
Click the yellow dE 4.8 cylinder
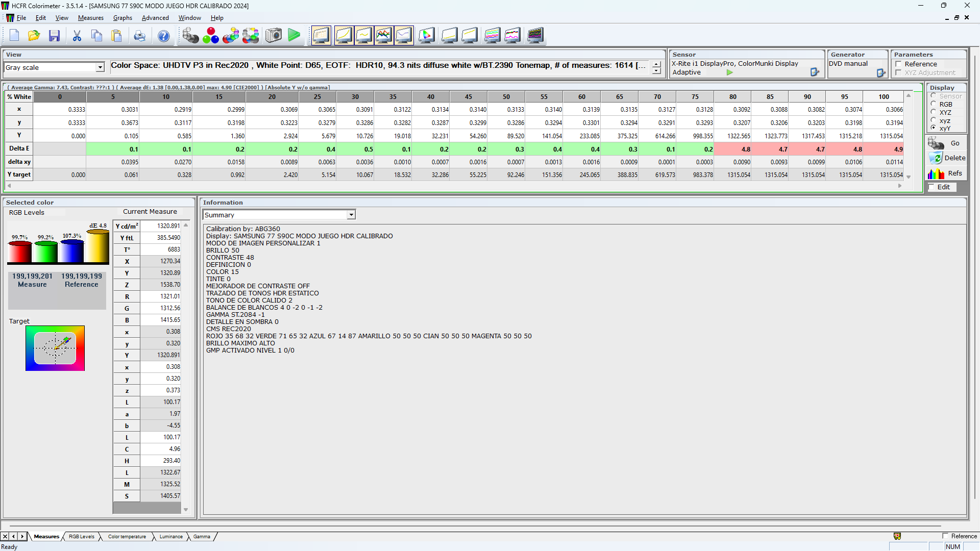pyautogui.click(x=97, y=246)
